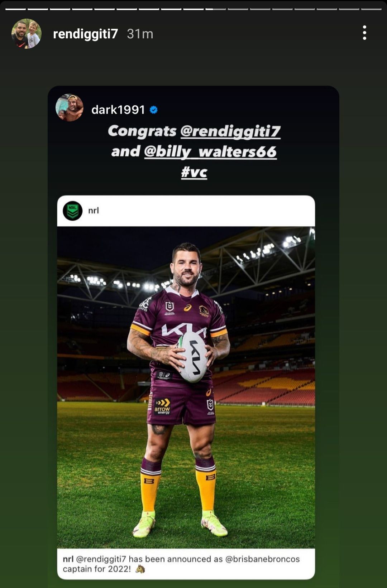The height and width of the screenshot is (588, 387).
Task: Tap the NRL logo avatar
Action: click(73, 211)
